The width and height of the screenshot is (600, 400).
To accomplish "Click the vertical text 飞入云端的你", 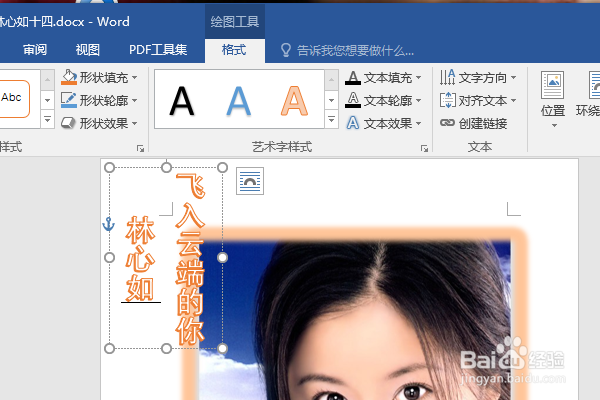I will [x=190, y=259].
